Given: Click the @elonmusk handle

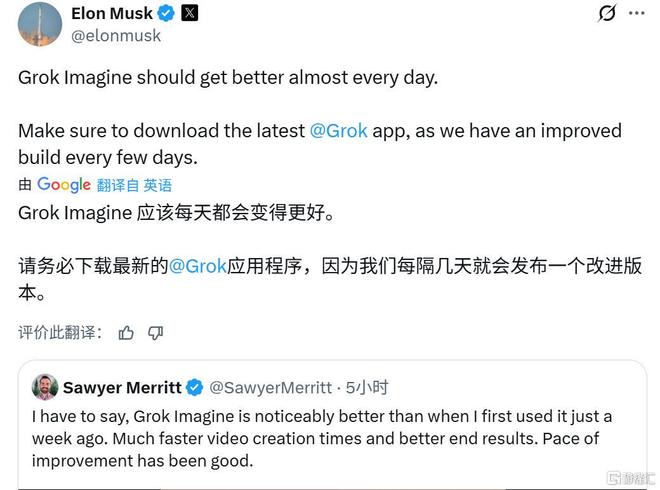Looking at the screenshot, I should click(116, 36).
